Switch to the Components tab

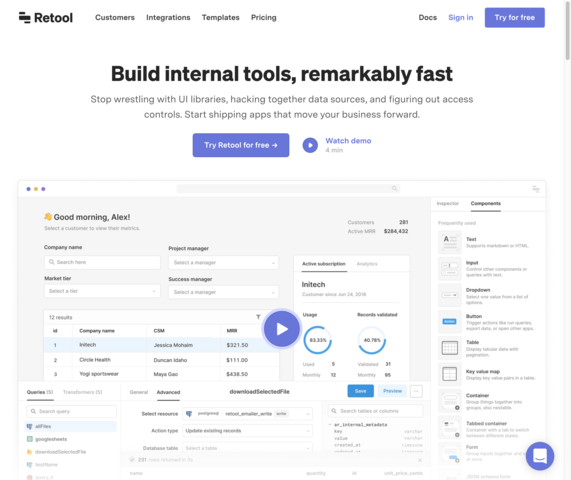(x=485, y=203)
